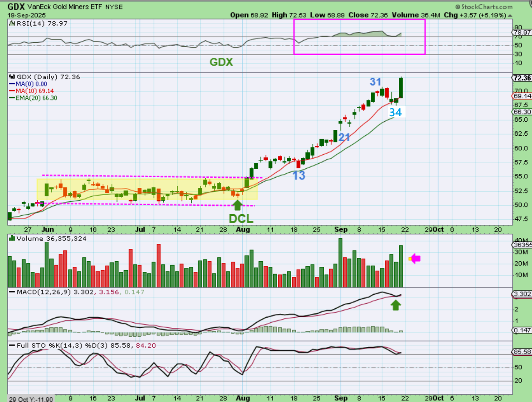
Task: Click the candlestick icon beside GDX (Daily)
Action: [12, 77]
